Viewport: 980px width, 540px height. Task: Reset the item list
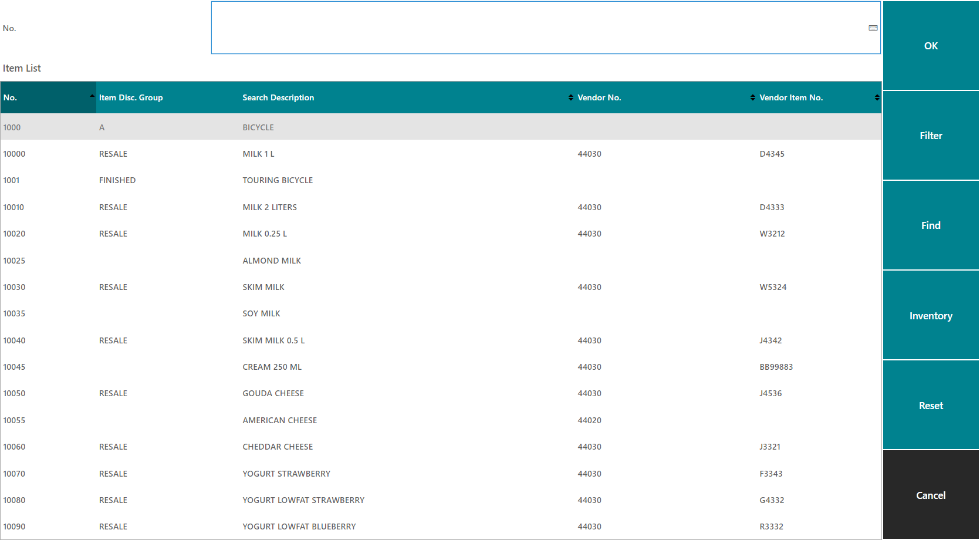[x=930, y=406]
